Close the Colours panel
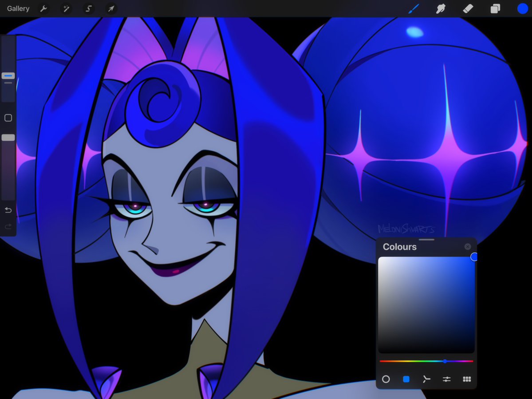 (x=468, y=247)
